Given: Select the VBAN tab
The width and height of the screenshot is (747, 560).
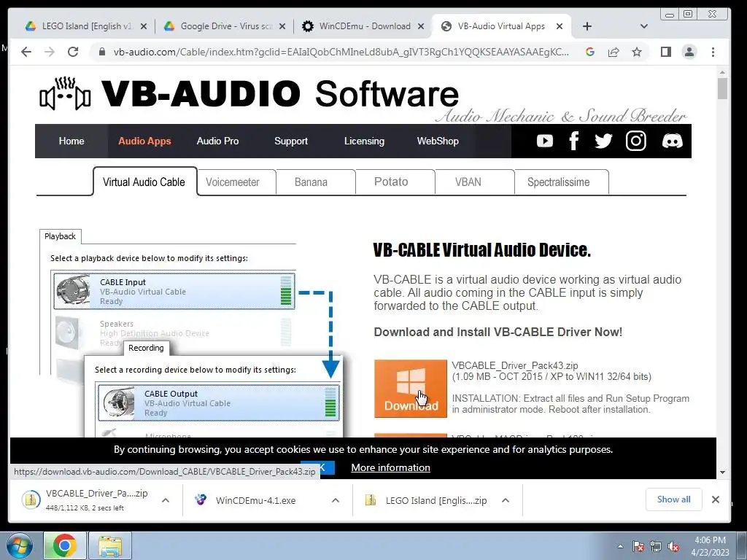Looking at the screenshot, I should point(474,182).
